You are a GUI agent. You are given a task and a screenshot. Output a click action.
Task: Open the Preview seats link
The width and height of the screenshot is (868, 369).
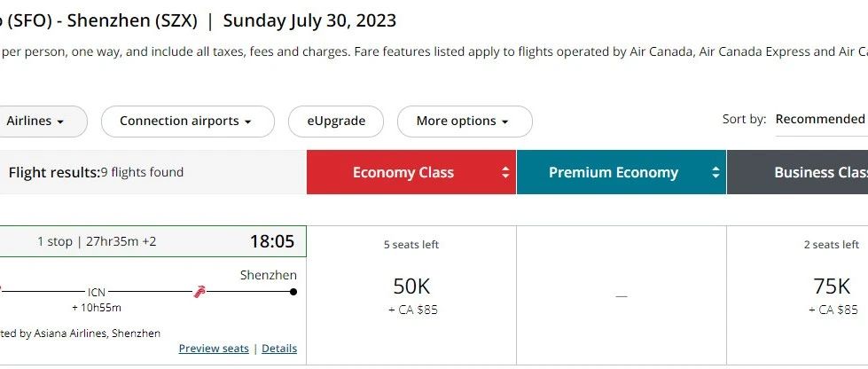tap(214, 349)
